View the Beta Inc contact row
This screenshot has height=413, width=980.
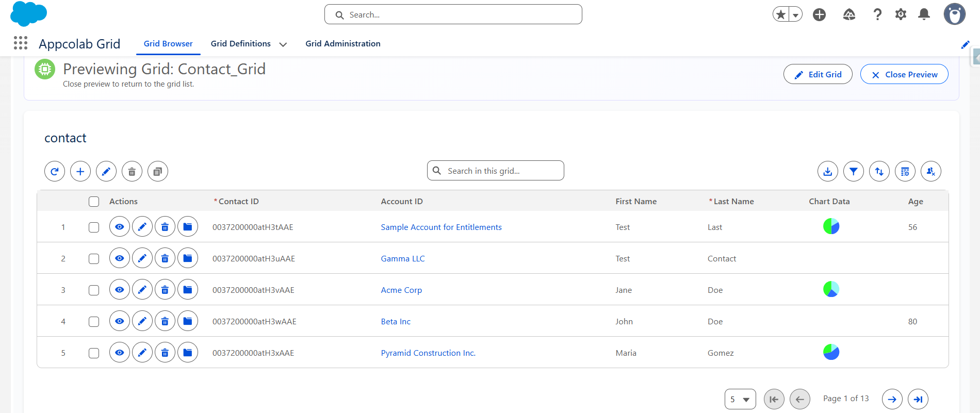click(x=120, y=321)
